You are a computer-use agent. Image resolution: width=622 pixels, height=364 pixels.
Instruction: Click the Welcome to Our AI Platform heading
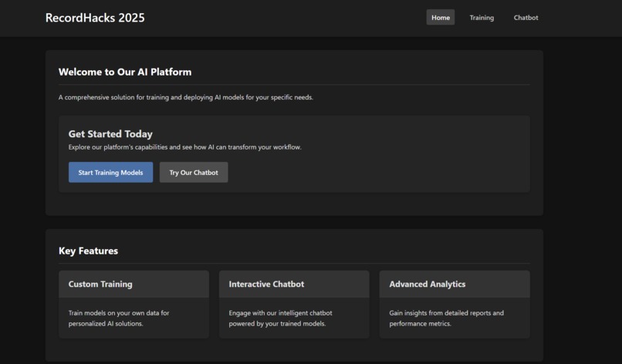(125, 72)
